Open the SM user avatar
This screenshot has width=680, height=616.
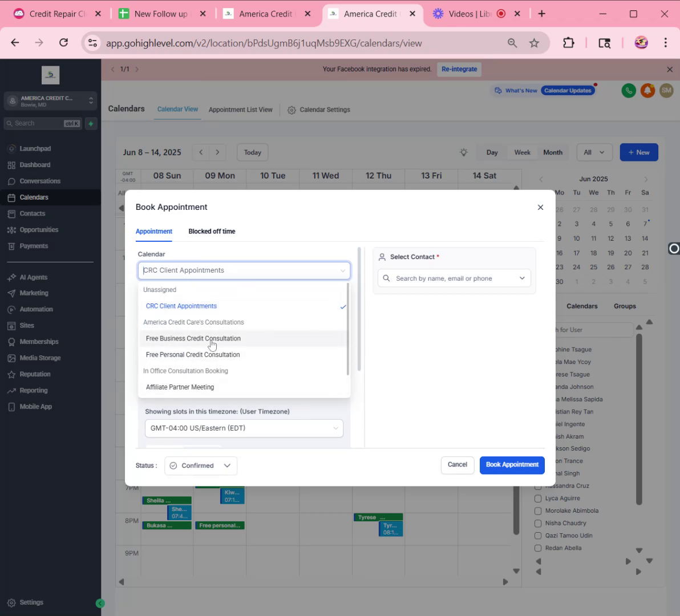click(x=666, y=90)
